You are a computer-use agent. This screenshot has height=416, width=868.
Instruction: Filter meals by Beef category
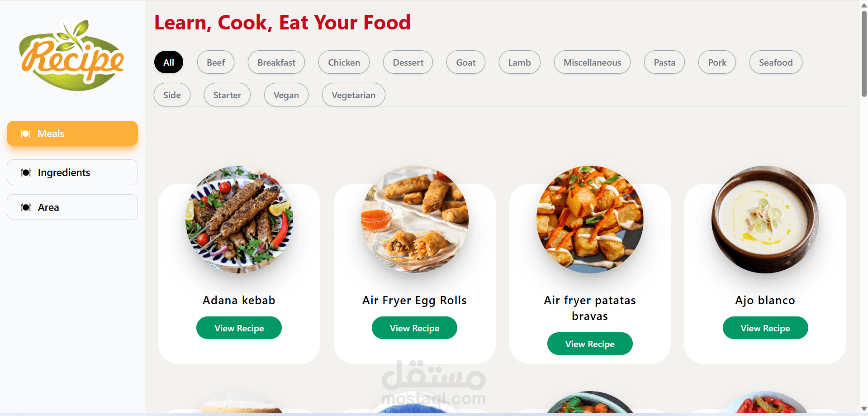pos(216,62)
